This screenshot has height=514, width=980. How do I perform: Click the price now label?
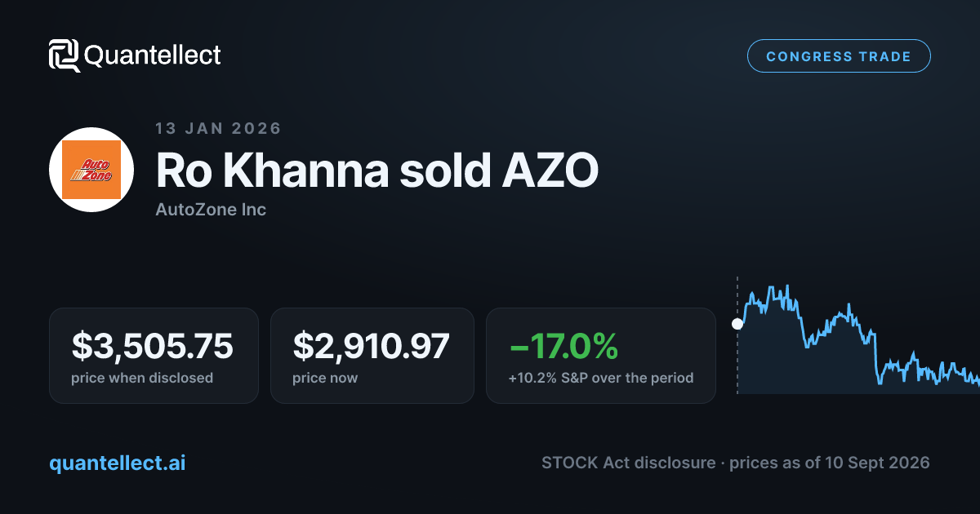pyautogui.click(x=325, y=378)
